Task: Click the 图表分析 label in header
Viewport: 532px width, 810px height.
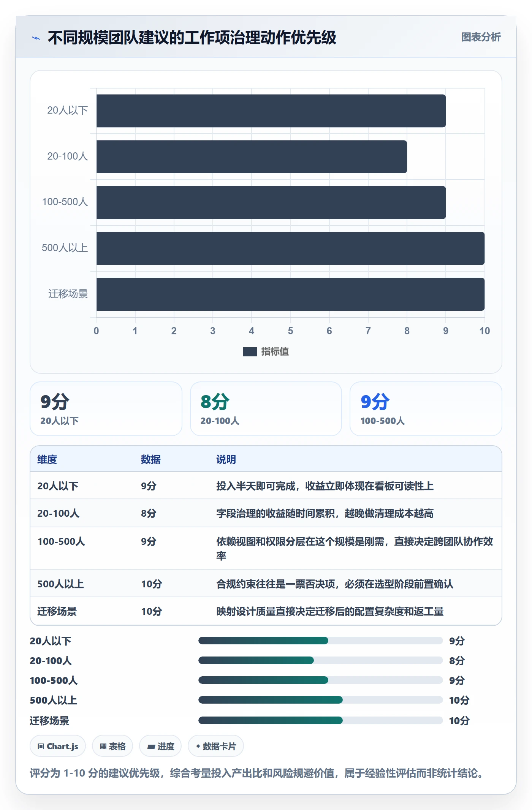Action: [x=481, y=37]
